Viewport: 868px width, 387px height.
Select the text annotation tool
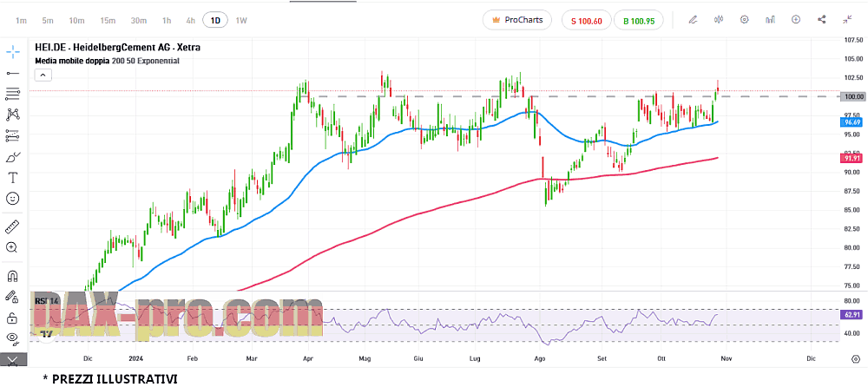[13, 178]
